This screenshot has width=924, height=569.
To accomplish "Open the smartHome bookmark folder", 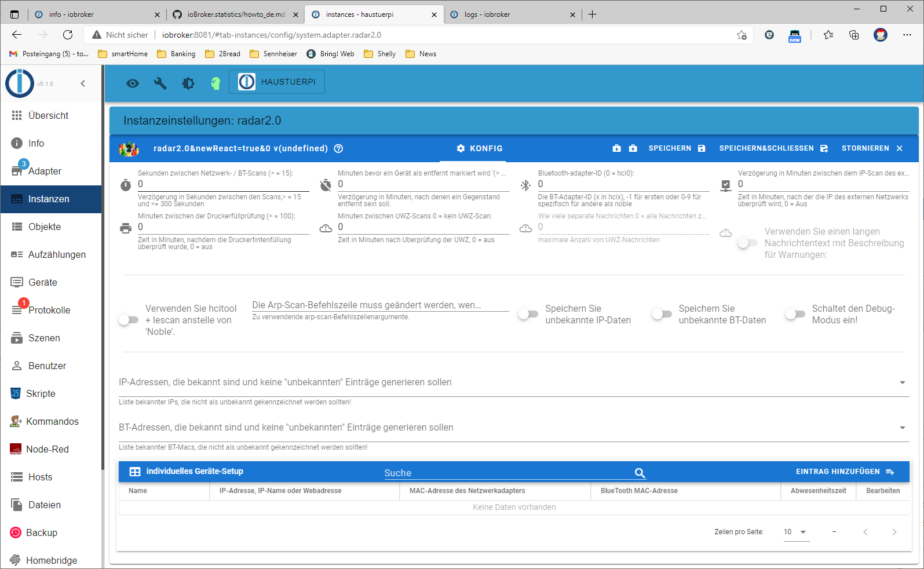I will pyautogui.click(x=123, y=54).
